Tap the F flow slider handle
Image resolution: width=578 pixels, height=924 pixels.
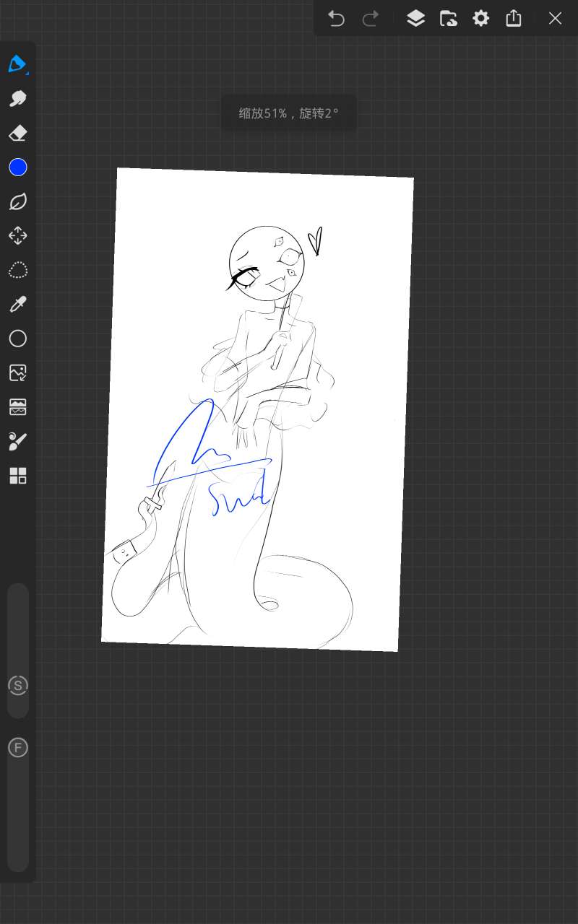click(x=18, y=747)
